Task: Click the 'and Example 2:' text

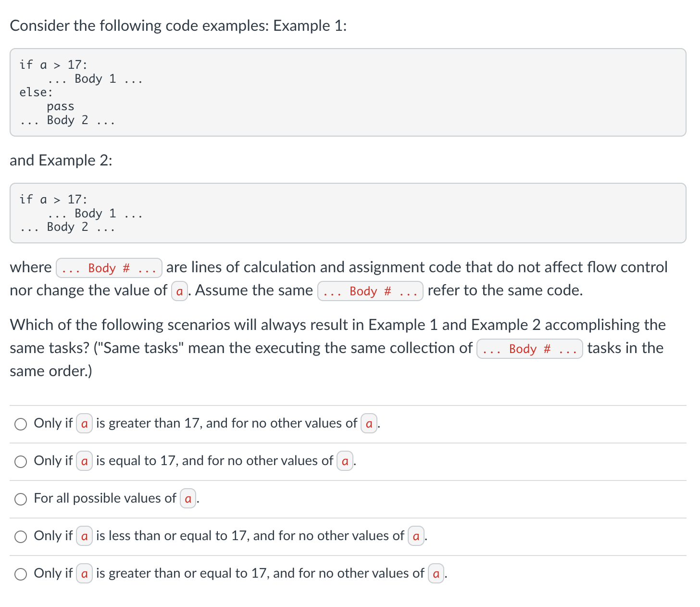Action: [x=61, y=160]
